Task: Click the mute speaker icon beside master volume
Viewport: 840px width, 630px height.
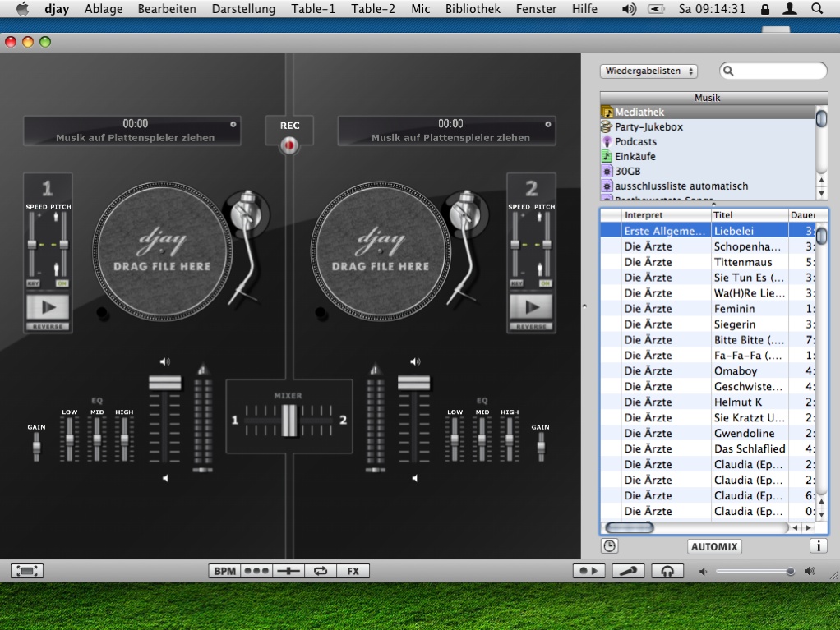Action: click(704, 572)
